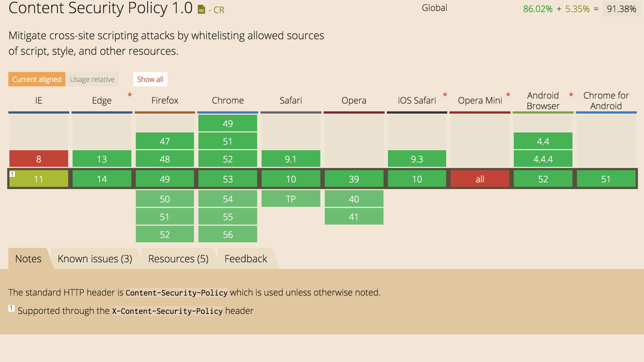
Task: Click the Edge 14 cell
Action: [x=102, y=179]
